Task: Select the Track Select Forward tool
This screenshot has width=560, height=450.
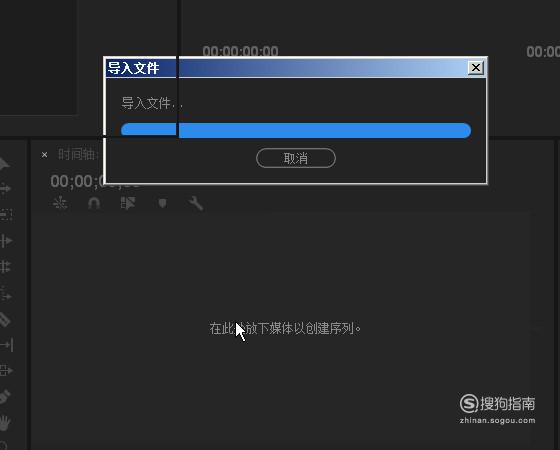Action: tap(5, 189)
